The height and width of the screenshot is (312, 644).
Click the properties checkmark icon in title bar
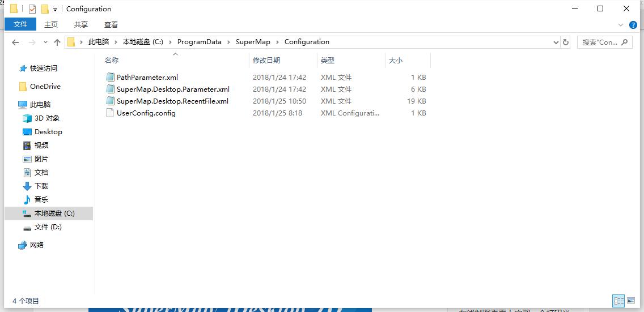point(32,8)
